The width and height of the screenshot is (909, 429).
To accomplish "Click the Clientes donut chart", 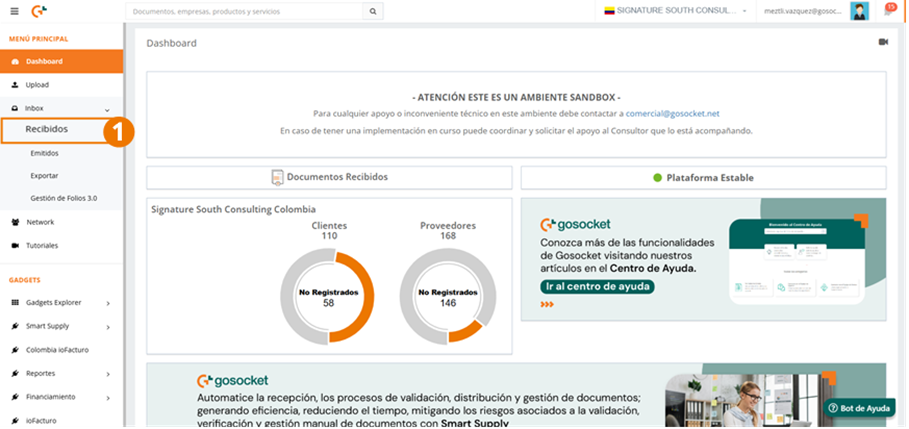I will tap(327, 297).
